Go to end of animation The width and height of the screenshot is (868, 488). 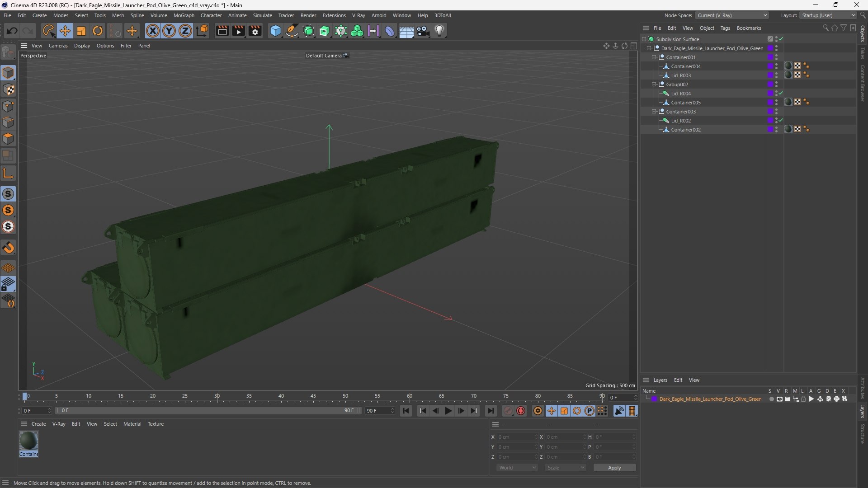(491, 411)
